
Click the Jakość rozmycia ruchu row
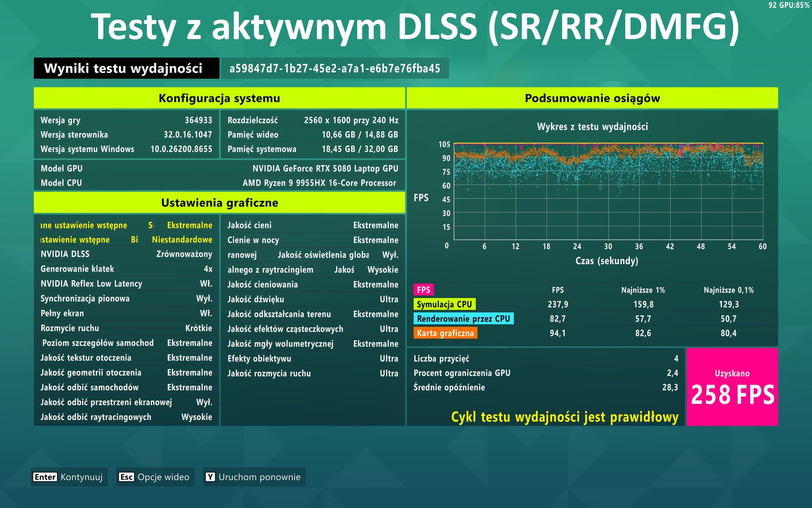(313, 373)
